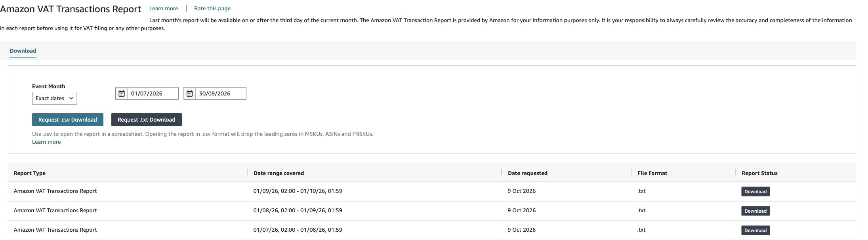This screenshot has width=868, height=240.
Task: Edit the end date field 30/09/2026
Action: point(221,93)
